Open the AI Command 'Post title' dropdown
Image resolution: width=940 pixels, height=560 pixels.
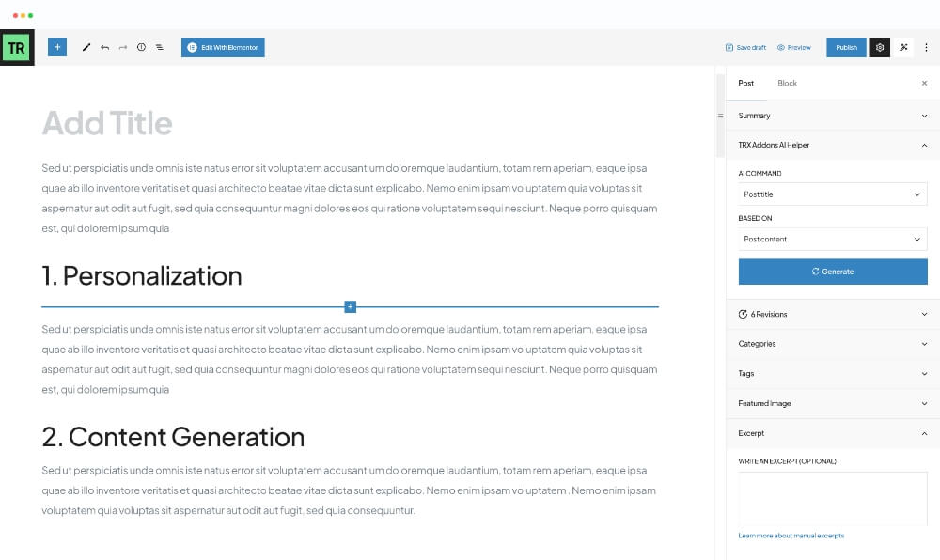click(832, 194)
